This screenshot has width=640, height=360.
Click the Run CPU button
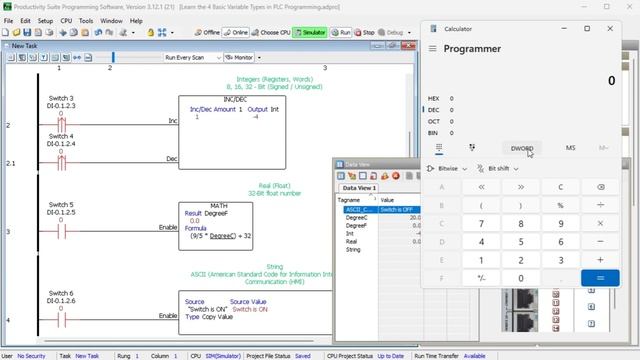(x=341, y=32)
